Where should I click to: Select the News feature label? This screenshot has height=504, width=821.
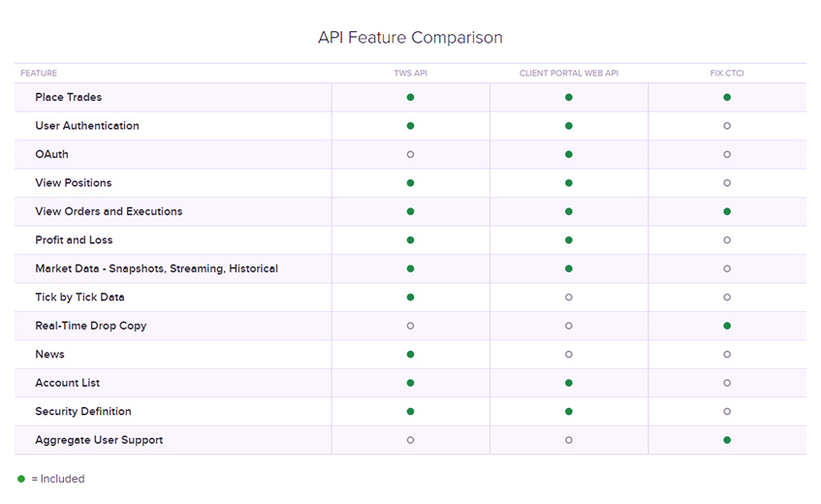(49, 355)
